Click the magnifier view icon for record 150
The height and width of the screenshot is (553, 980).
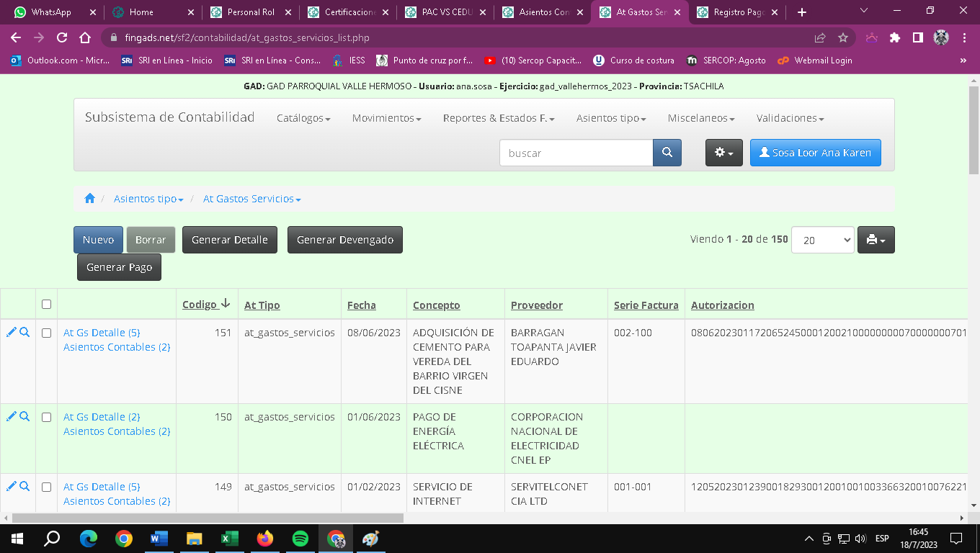24,416
